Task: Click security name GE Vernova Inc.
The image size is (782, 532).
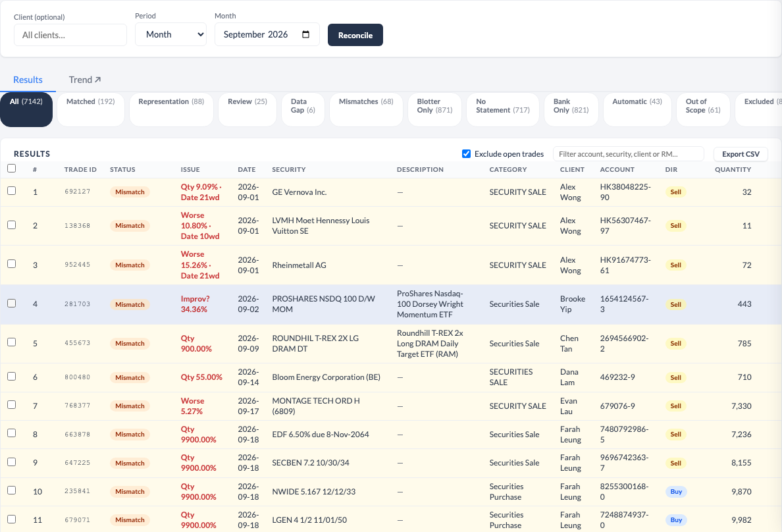Action: click(x=300, y=192)
